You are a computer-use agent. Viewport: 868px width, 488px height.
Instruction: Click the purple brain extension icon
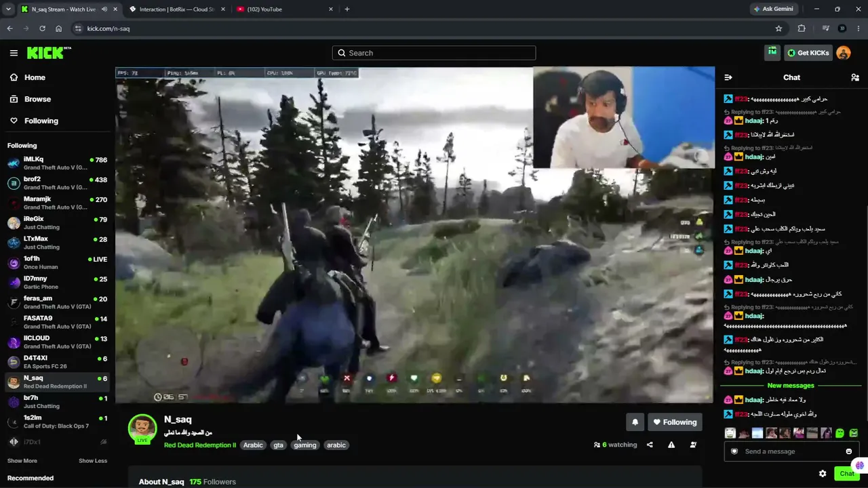coord(860,465)
